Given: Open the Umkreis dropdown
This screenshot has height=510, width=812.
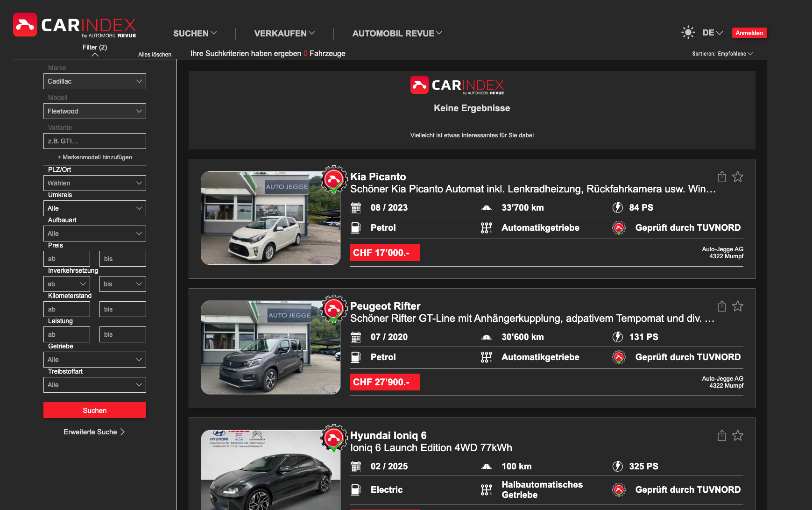Looking at the screenshot, I should tap(95, 208).
